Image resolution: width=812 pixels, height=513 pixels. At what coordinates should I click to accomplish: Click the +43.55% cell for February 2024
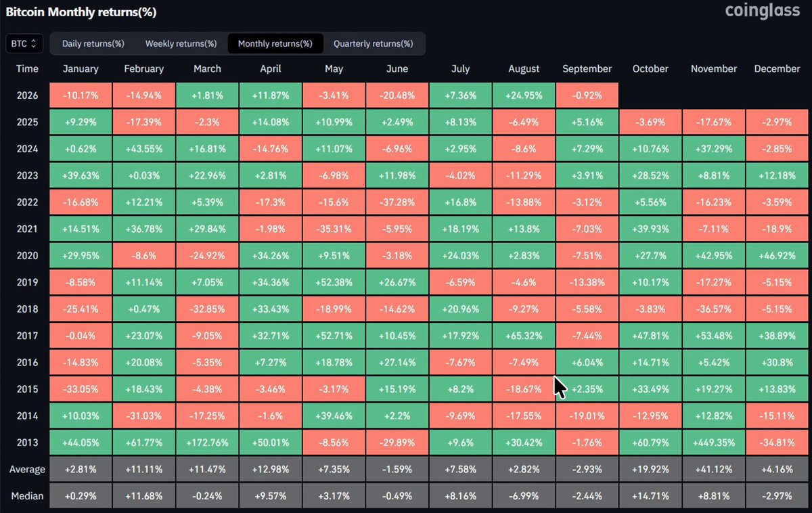coord(144,149)
